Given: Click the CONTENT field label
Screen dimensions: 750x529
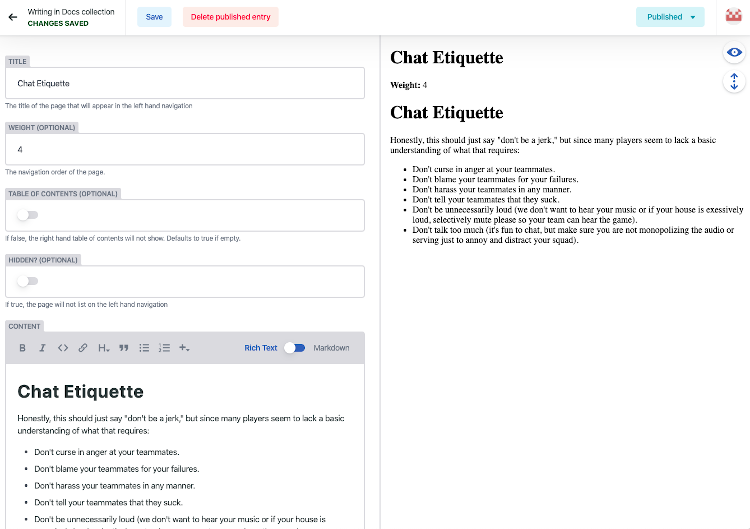Looking at the screenshot, I should tap(24, 326).
